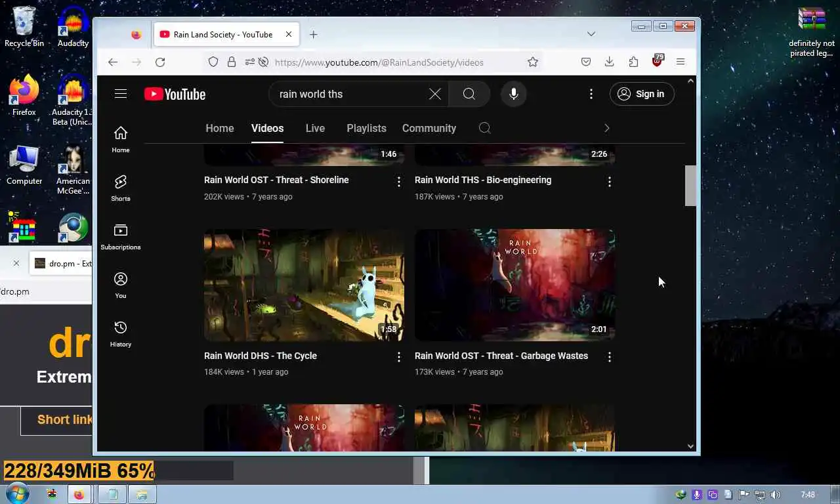Launch Audacity desktop shortcut

(73, 27)
